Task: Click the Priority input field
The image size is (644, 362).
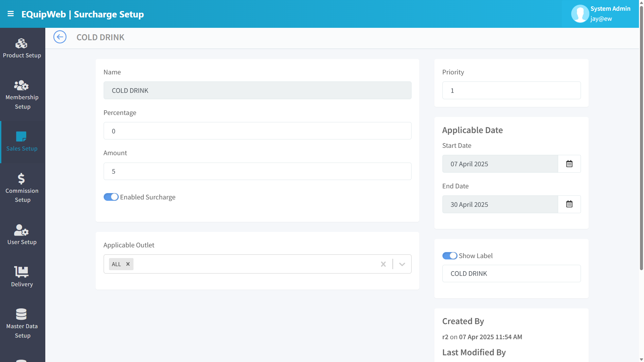Action: click(511, 90)
